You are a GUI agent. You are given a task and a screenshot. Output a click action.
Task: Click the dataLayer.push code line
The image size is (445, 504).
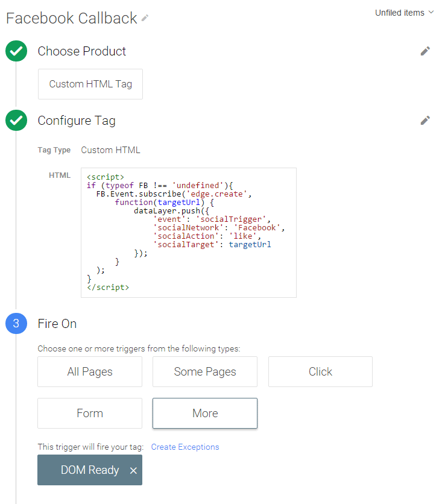(171, 211)
